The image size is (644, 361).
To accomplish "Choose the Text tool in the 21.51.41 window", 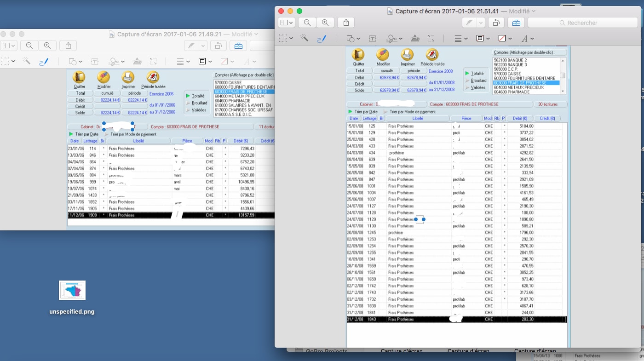I will point(373,39).
